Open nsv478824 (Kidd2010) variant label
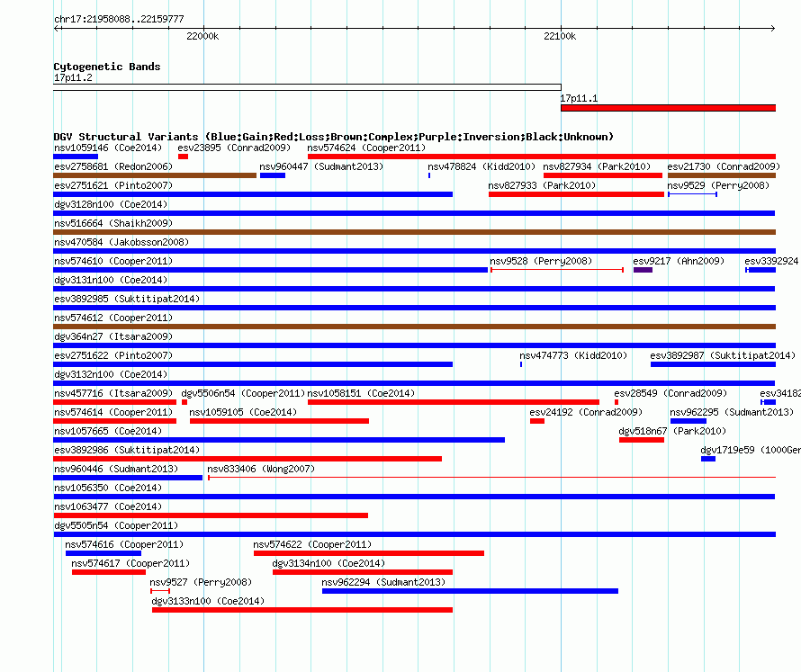Viewport: 801px width, 672px height. click(x=481, y=167)
